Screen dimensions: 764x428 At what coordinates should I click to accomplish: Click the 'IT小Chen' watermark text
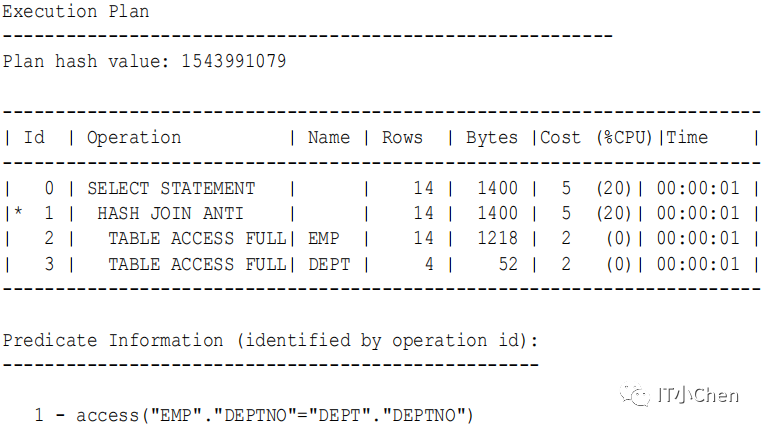pos(698,395)
